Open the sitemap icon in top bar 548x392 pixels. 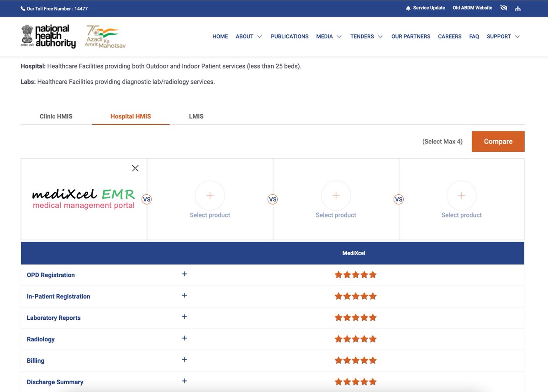[x=517, y=8]
